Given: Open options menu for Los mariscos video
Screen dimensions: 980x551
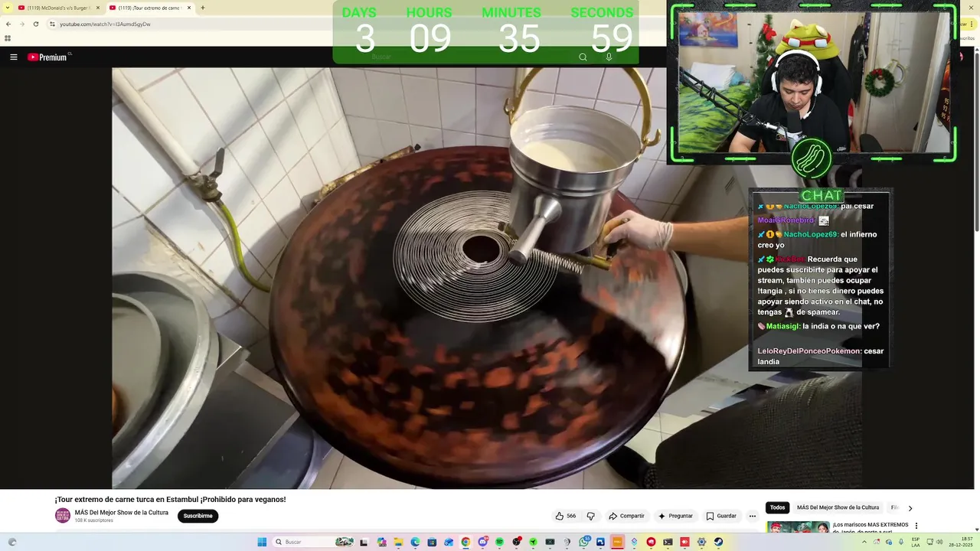Looking at the screenshot, I should [x=916, y=526].
